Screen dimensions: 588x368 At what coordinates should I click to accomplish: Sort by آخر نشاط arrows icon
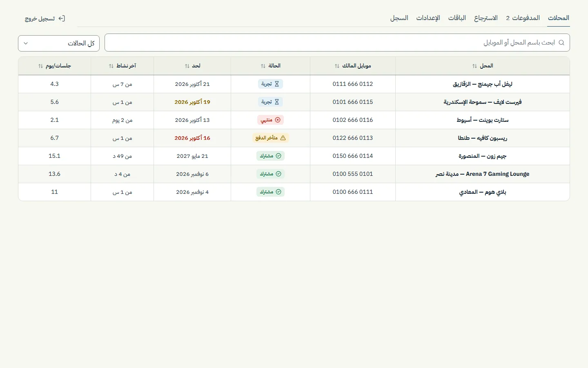[111, 66]
